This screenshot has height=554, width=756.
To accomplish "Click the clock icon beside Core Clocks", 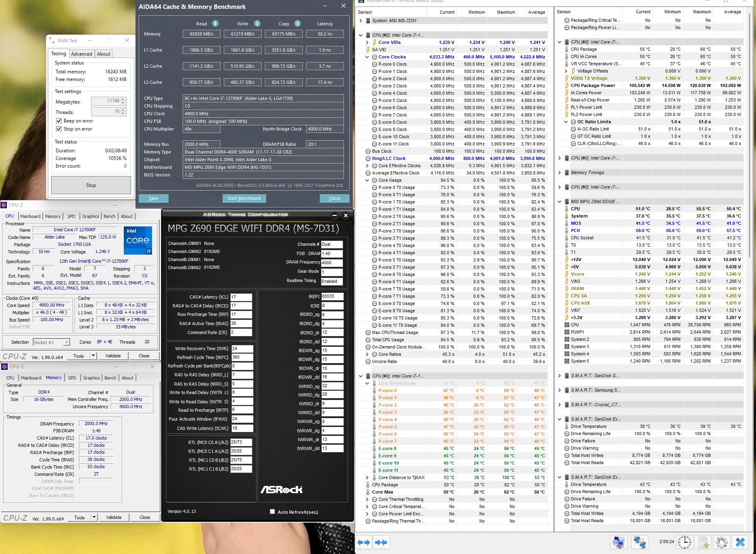I will pyautogui.click(x=374, y=57).
